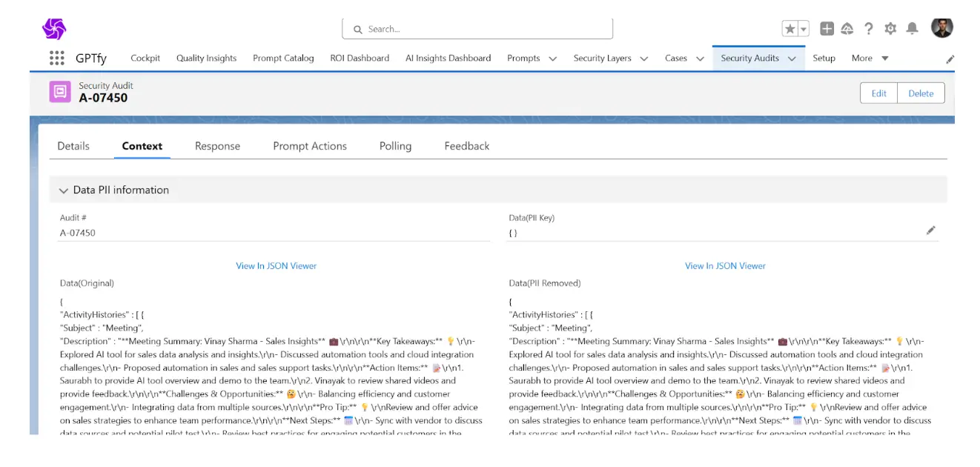Open the Setup gear icon in header
This screenshot has height=467, width=980.
(890, 28)
